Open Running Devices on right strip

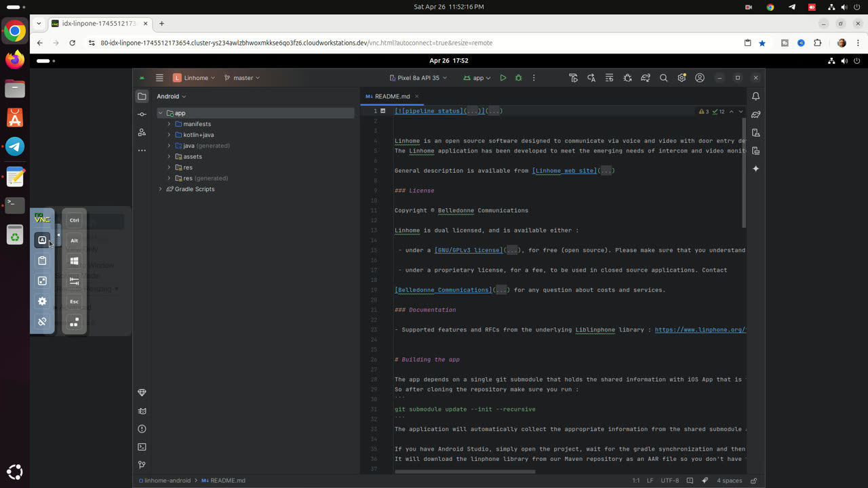755,150
